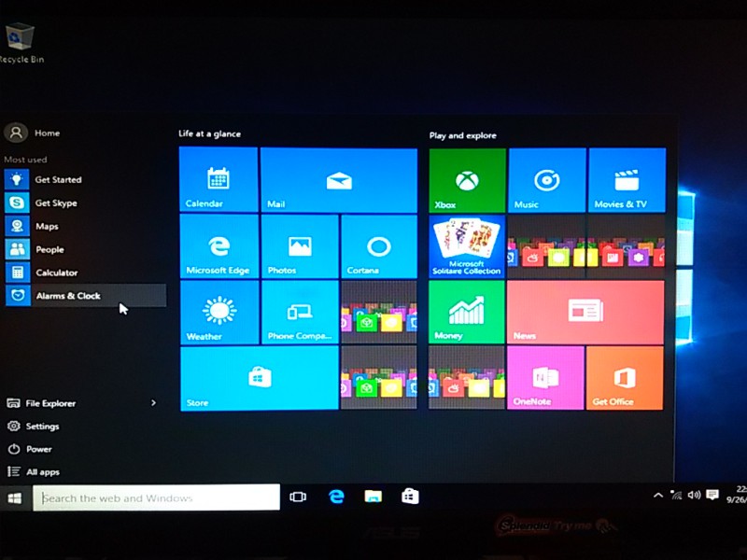
Task: Open the volume tray icon
Action: 694,496
